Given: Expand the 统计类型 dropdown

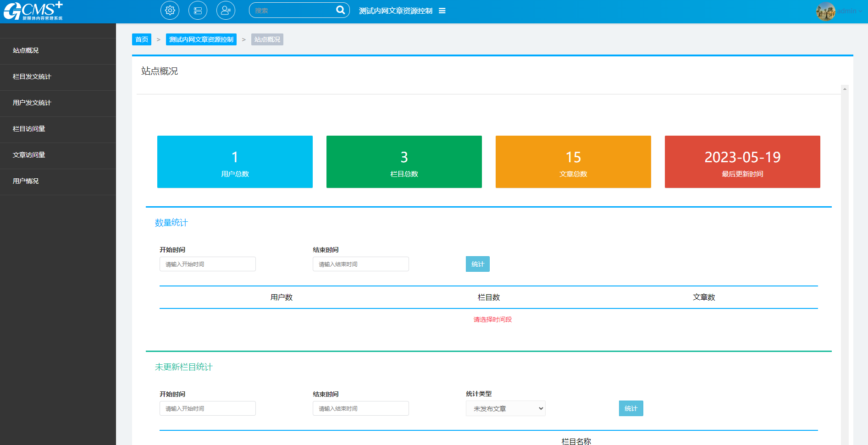Looking at the screenshot, I should pyautogui.click(x=505, y=408).
